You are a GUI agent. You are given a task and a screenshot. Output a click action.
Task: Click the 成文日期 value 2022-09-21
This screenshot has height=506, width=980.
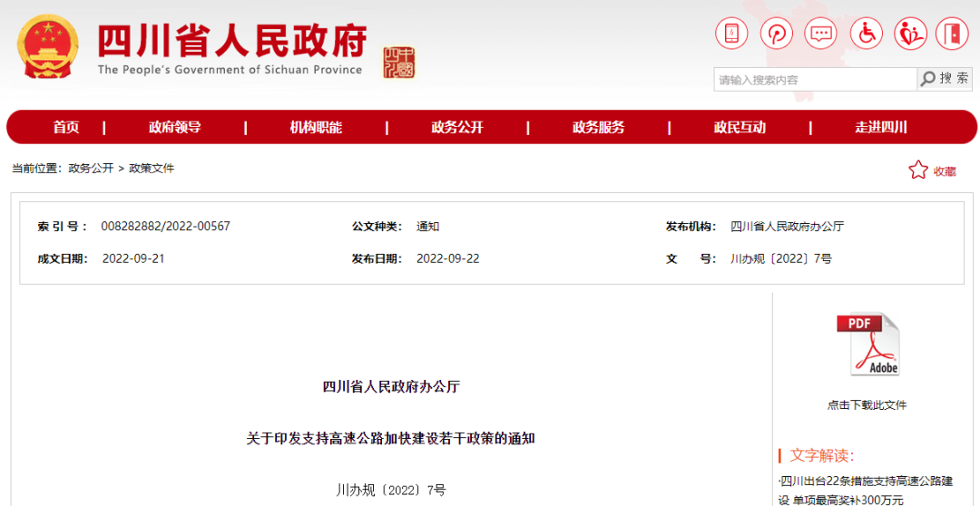point(133,258)
